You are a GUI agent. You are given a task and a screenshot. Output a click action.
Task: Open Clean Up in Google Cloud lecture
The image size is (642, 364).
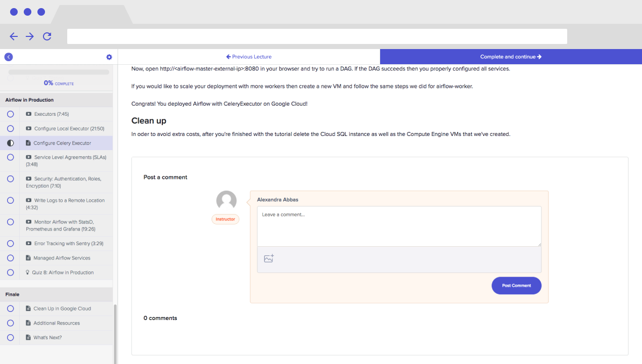[56, 308]
